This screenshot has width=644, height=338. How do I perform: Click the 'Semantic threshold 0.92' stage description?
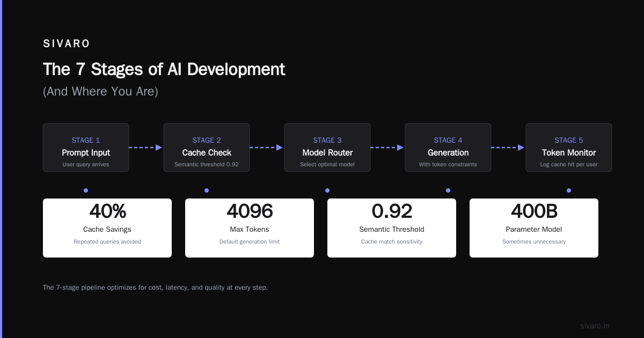[207, 165]
